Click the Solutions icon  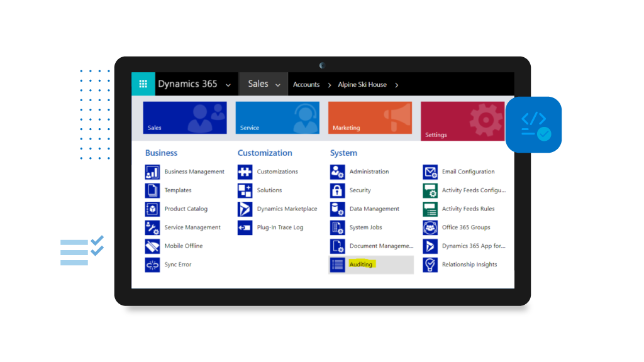click(245, 190)
